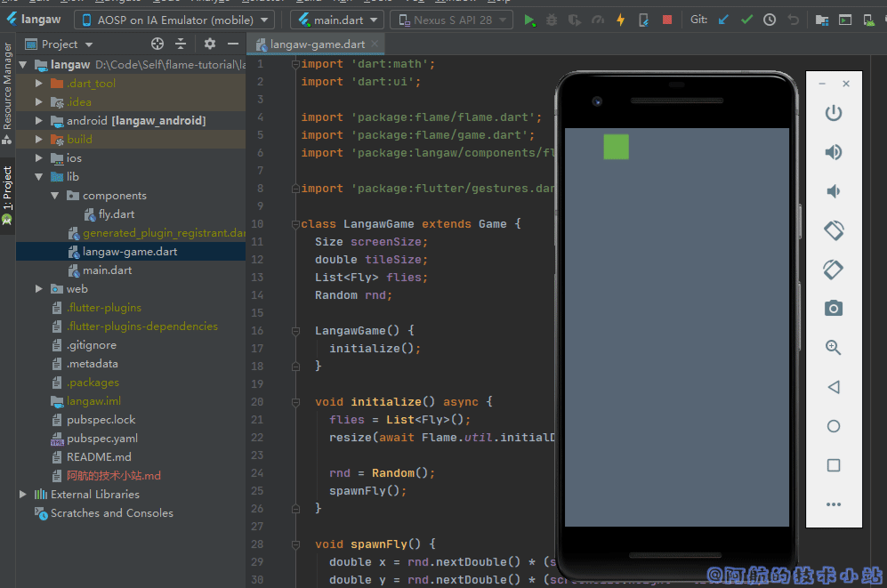Click the Git commit checkmark icon
Viewport: 887px width, 588px height.
[746, 20]
